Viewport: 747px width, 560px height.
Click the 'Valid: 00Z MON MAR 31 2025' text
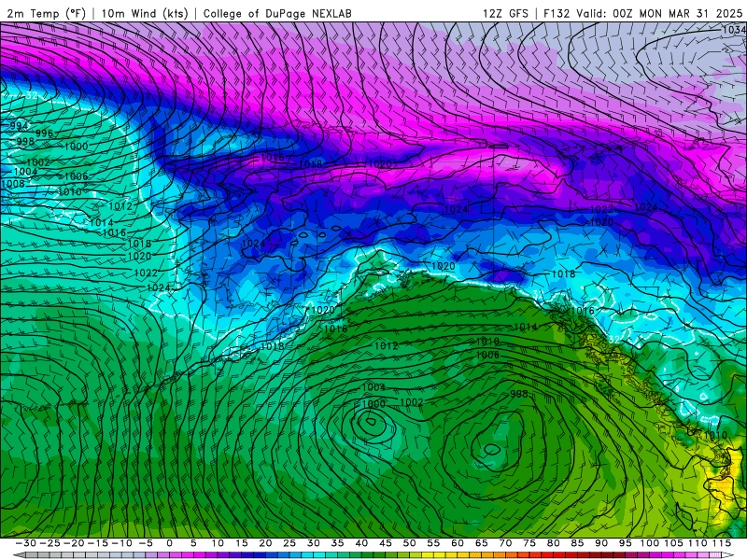(659, 13)
